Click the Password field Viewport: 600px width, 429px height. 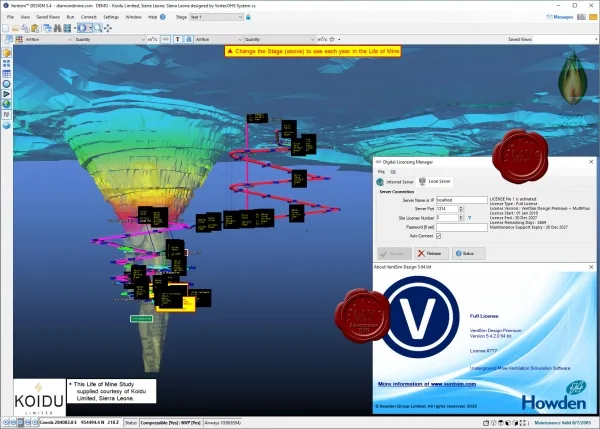(462, 227)
